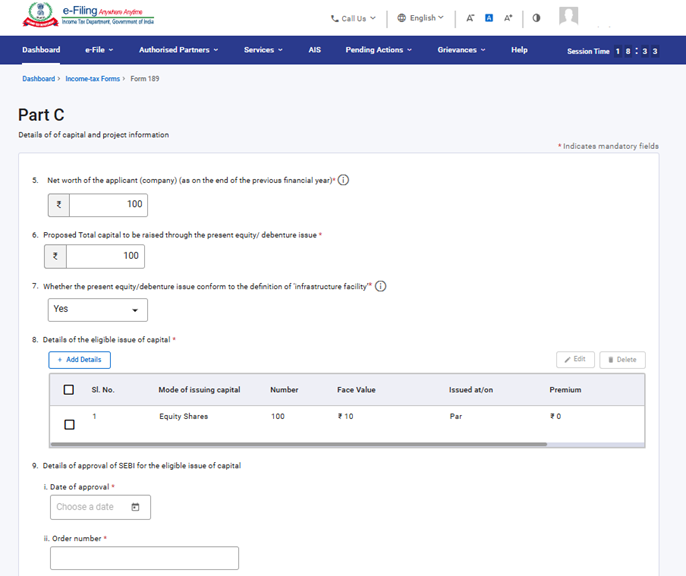The image size is (686, 576).
Task: Select the default font size icon
Action: pos(489,18)
